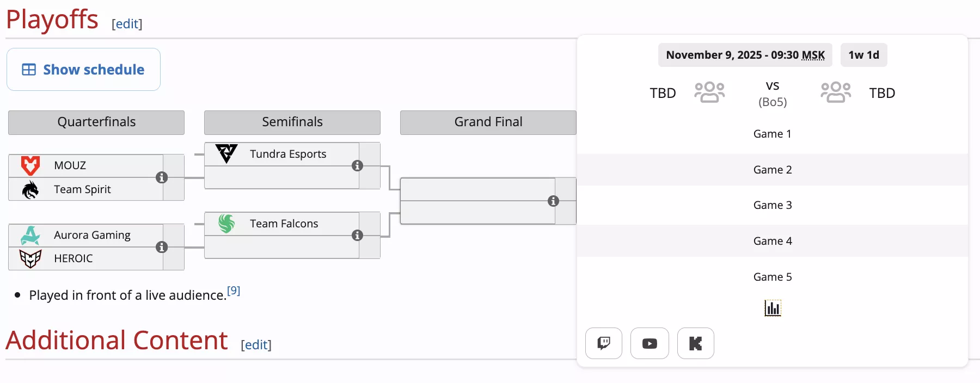Click the MSK timezone abbreviation
980x383 pixels.
tap(813, 55)
